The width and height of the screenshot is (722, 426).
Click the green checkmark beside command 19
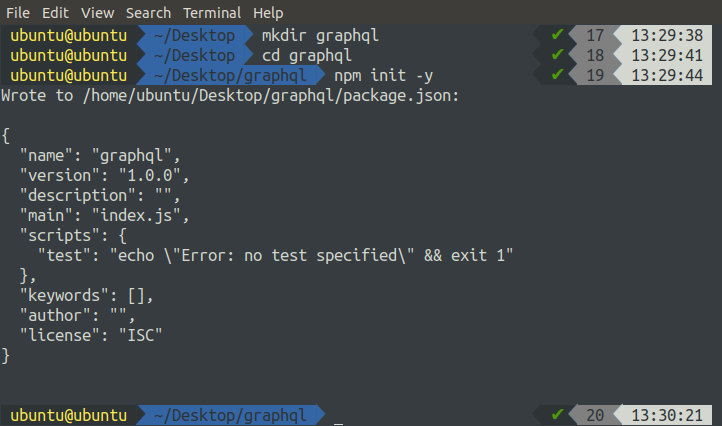(557, 75)
